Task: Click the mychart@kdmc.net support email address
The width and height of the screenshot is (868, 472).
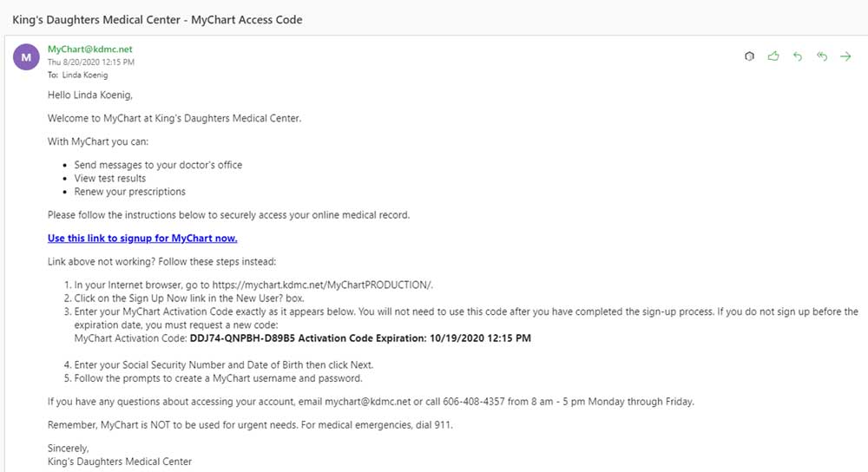Action: 366,401
